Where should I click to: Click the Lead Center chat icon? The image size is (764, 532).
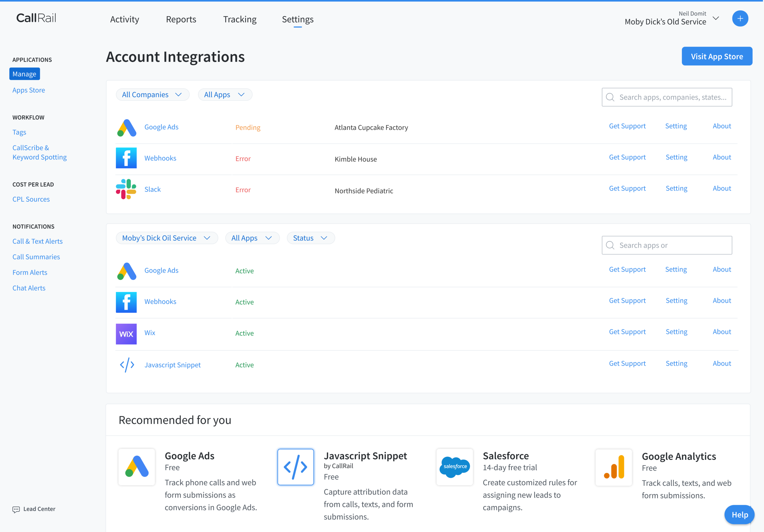[16, 509]
